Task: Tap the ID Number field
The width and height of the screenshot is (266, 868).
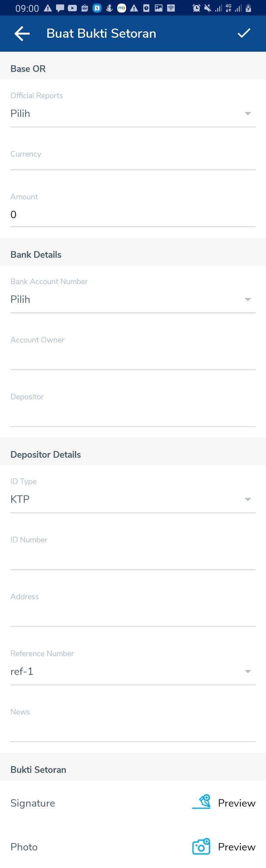Action: click(x=133, y=558)
